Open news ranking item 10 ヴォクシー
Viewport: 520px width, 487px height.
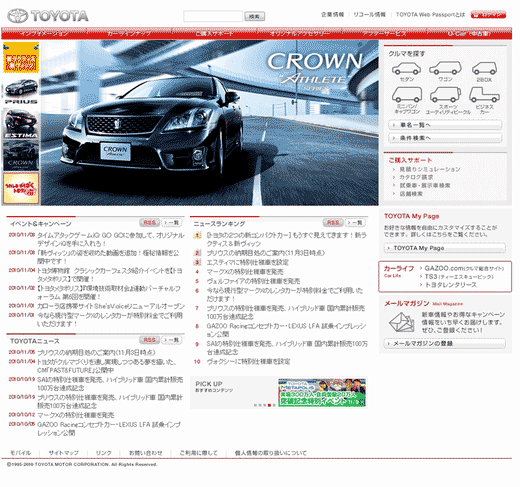point(248,362)
